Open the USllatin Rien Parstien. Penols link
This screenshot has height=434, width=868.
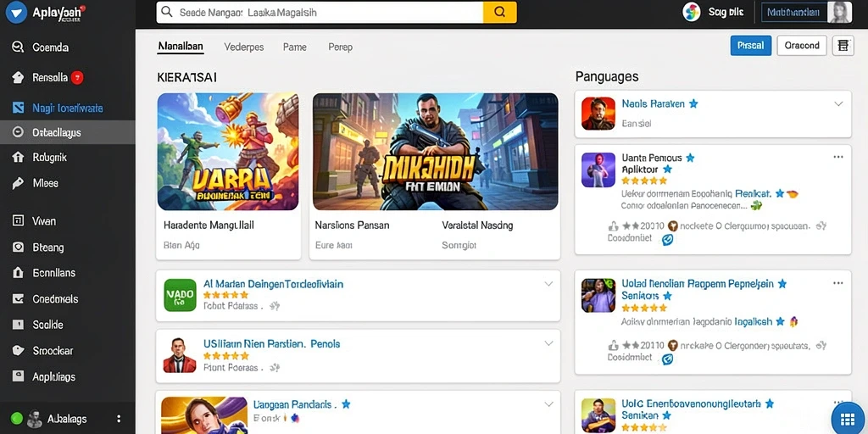click(271, 344)
